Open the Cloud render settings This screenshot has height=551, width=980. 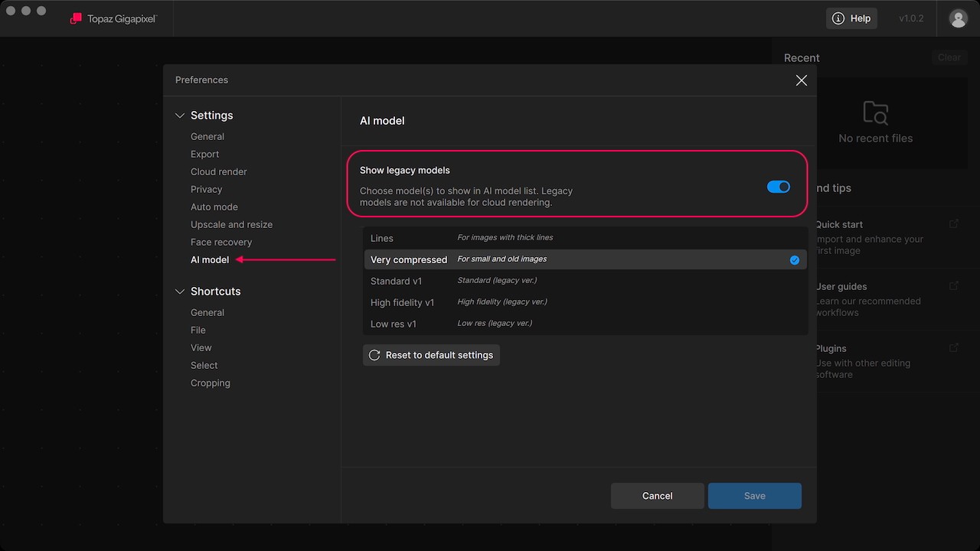pos(219,171)
